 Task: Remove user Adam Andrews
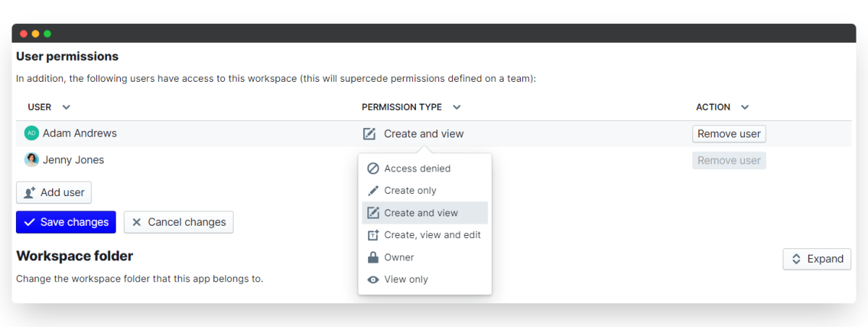point(728,134)
